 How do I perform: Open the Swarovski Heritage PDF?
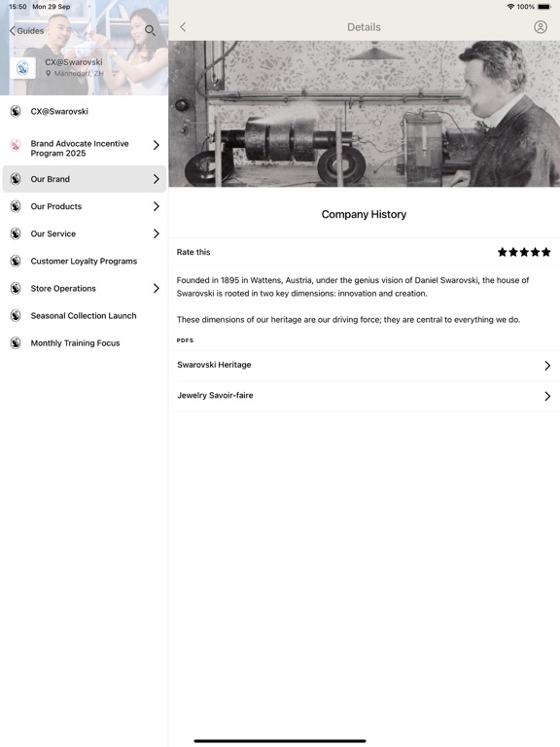coord(365,366)
